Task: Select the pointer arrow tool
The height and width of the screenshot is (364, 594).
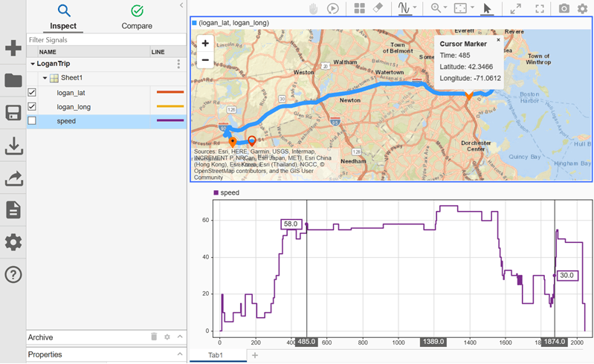Action: [487, 8]
